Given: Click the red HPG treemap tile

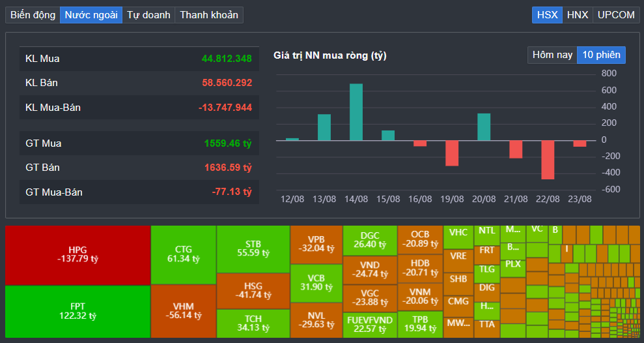Looking at the screenshot, I should (77, 255).
